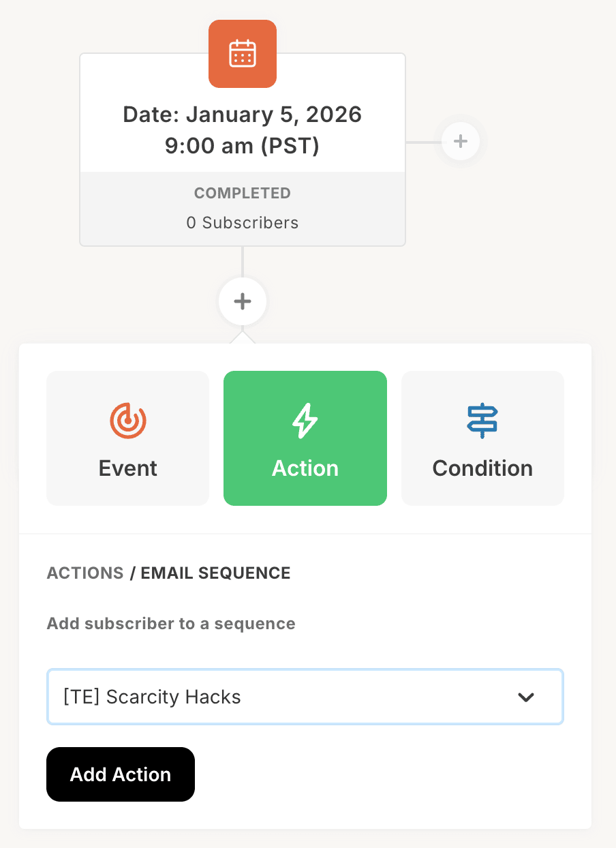Screen dimensions: 616x848
Task: Go back via the ACTIONS breadcrumb
Action: point(85,573)
